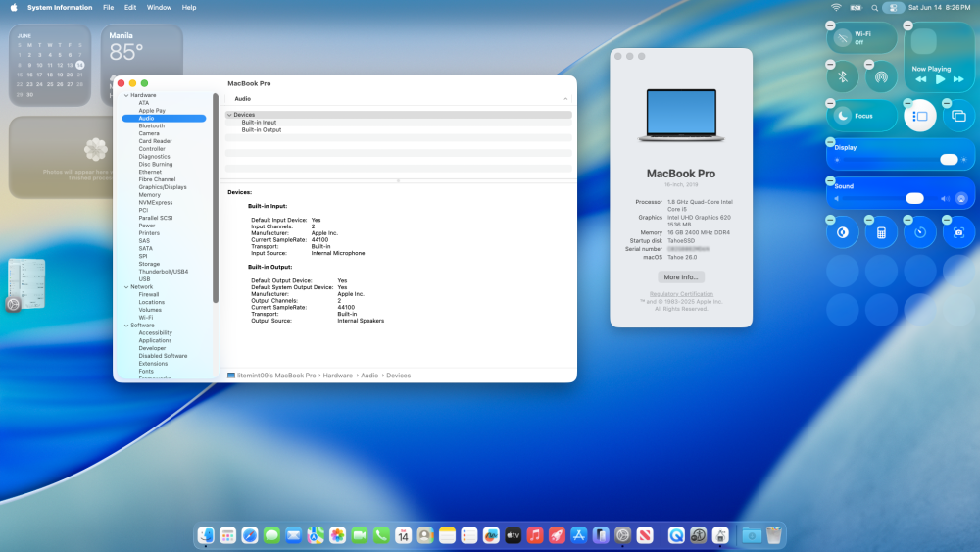Open App Store in the Dock
This screenshot has width=980, height=552.
[x=579, y=535]
